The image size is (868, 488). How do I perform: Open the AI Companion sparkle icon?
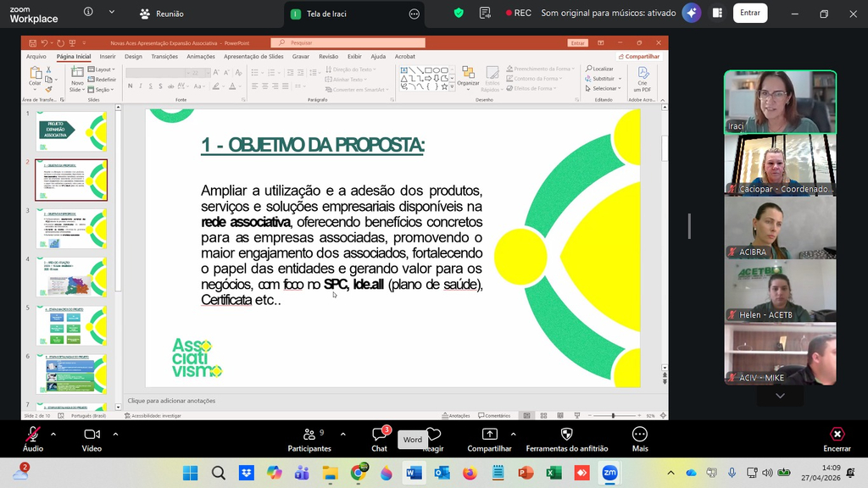tap(692, 13)
